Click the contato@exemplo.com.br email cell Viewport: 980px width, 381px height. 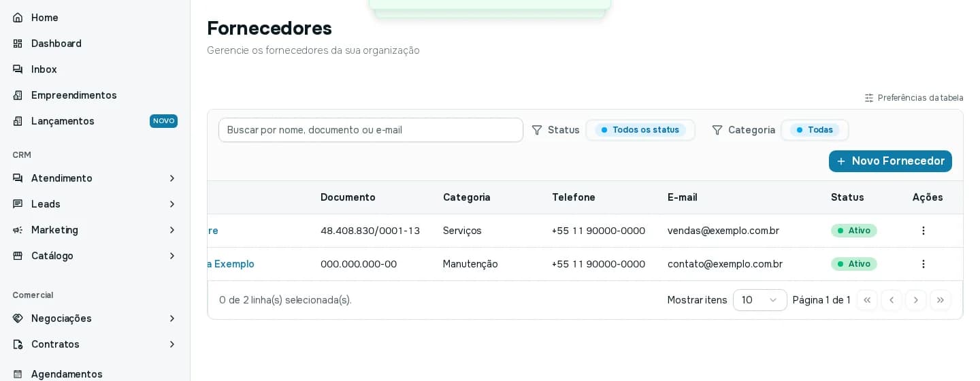725,264
